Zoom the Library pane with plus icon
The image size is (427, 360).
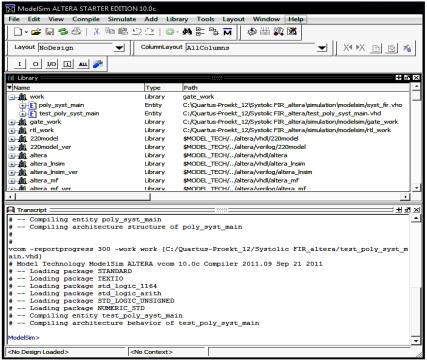tap(398, 78)
